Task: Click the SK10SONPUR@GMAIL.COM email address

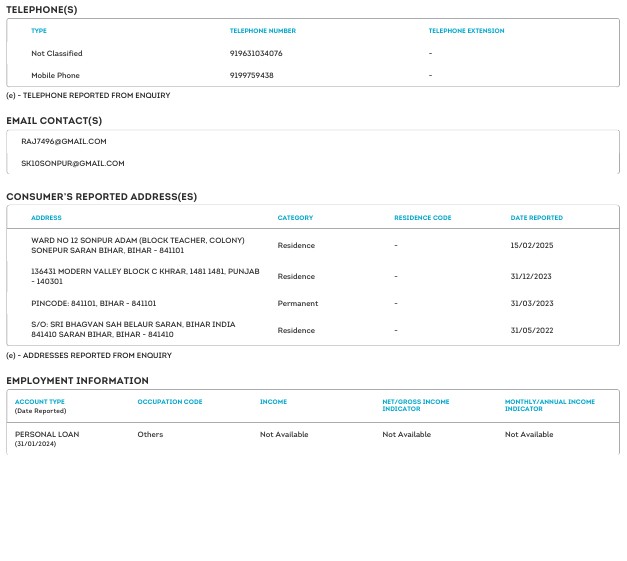Action: click(73, 163)
